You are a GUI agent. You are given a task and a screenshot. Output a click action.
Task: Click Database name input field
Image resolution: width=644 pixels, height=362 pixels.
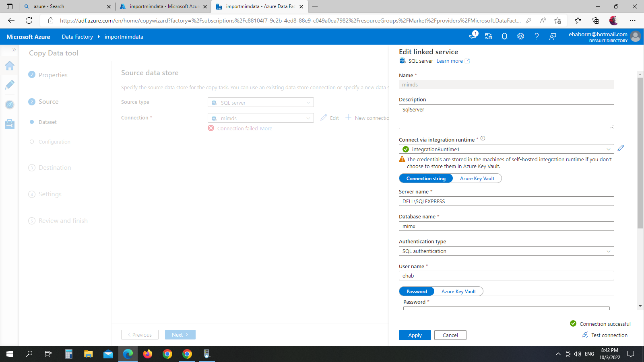click(506, 226)
